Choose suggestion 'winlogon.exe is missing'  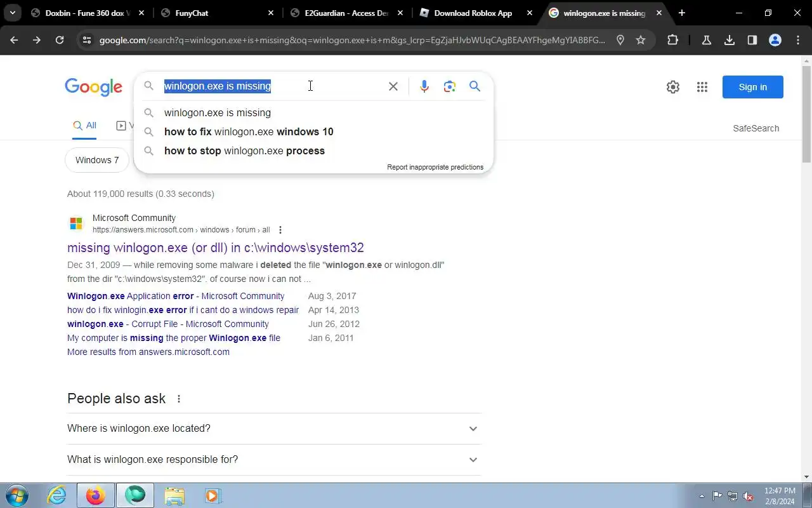(x=313, y=112)
